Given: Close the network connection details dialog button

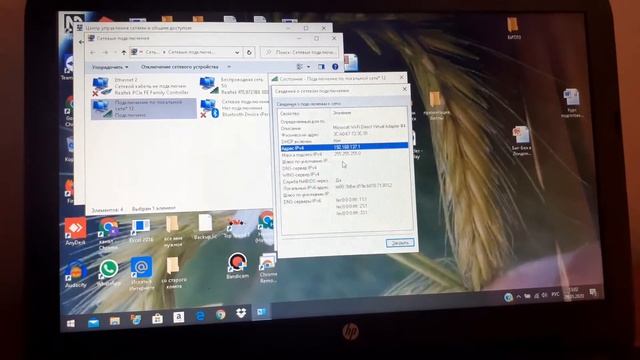Looking at the screenshot, I should click(x=400, y=243).
